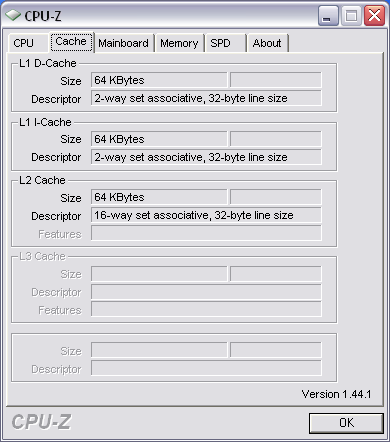
Task: Click the L1 D-Cache Size field
Action: pyautogui.click(x=159, y=80)
